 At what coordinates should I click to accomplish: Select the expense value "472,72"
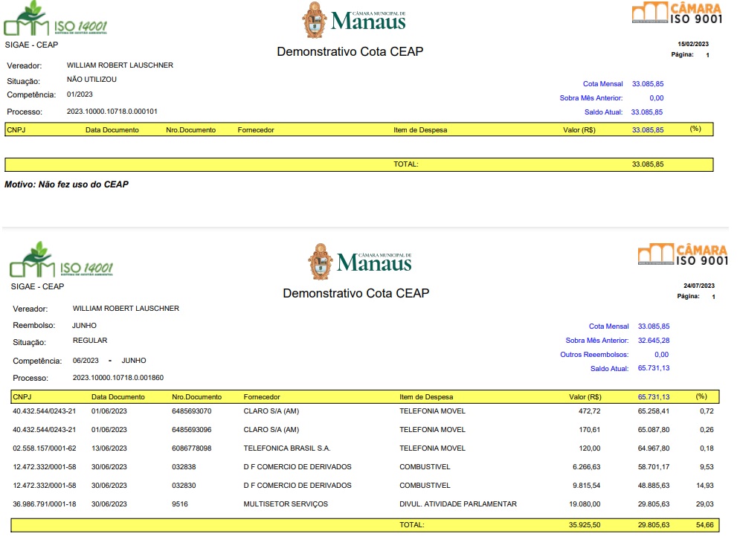pyautogui.click(x=590, y=411)
